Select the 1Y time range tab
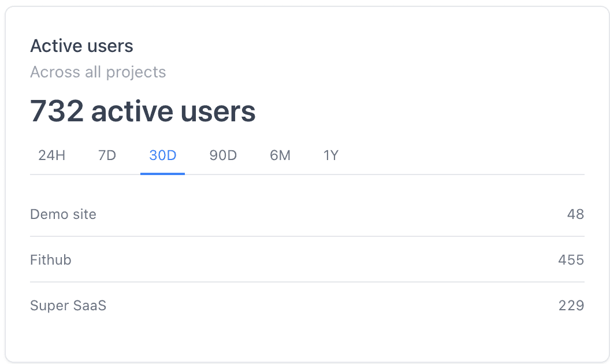Image resolution: width=610 pixels, height=364 pixels. click(x=331, y=155)
